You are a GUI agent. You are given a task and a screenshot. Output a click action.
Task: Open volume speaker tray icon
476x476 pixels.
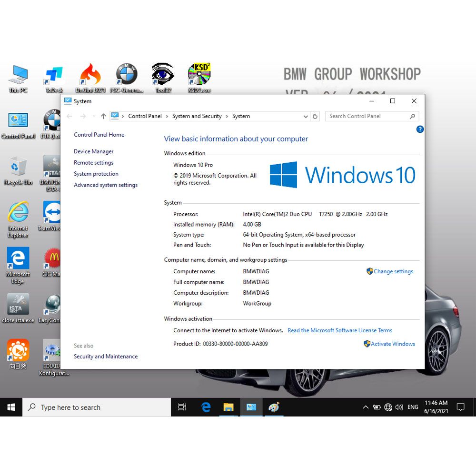399,407
